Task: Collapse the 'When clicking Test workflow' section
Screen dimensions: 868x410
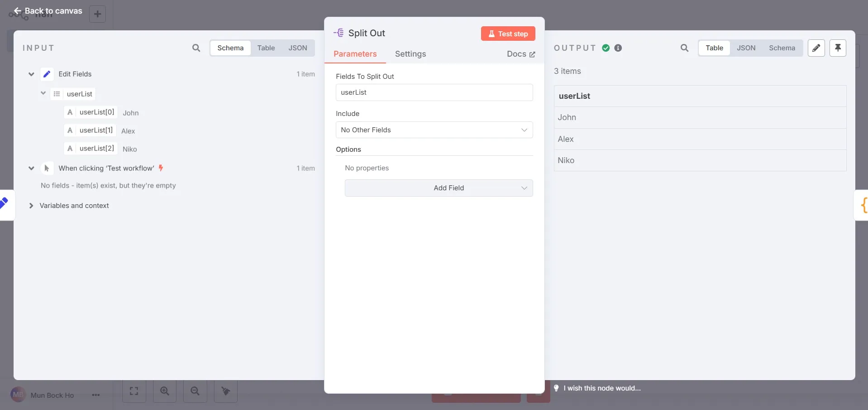Action: click(x=31, y=169)
